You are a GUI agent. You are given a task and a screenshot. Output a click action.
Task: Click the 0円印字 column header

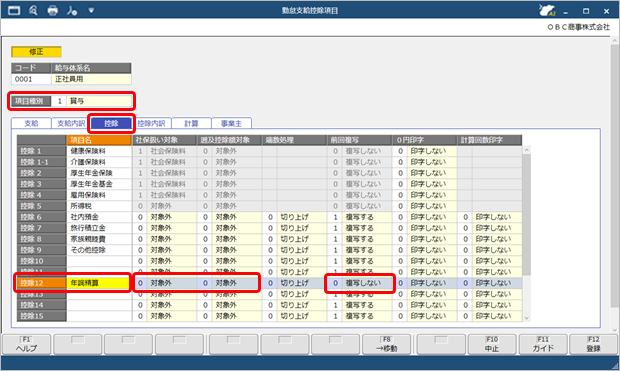pos(424,140)
